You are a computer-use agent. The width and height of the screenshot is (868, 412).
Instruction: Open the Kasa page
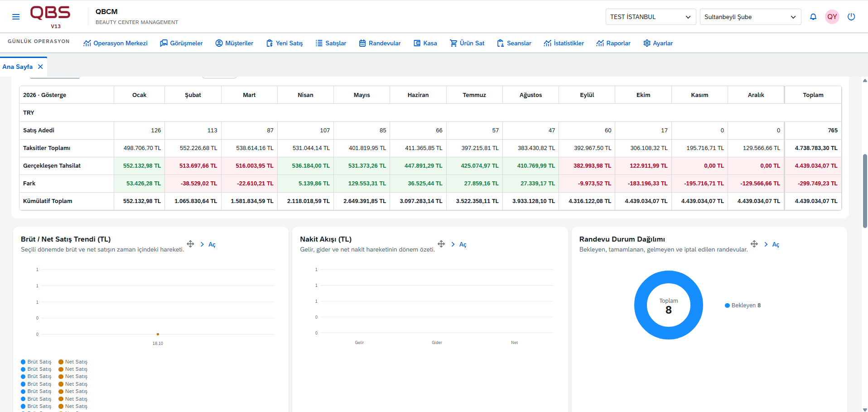(x=425, y=43)
